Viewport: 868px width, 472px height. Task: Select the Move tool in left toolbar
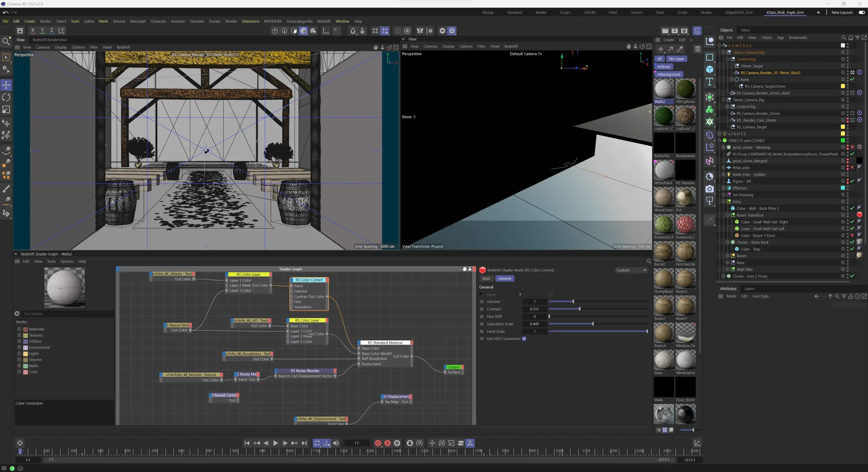point(6,85)
